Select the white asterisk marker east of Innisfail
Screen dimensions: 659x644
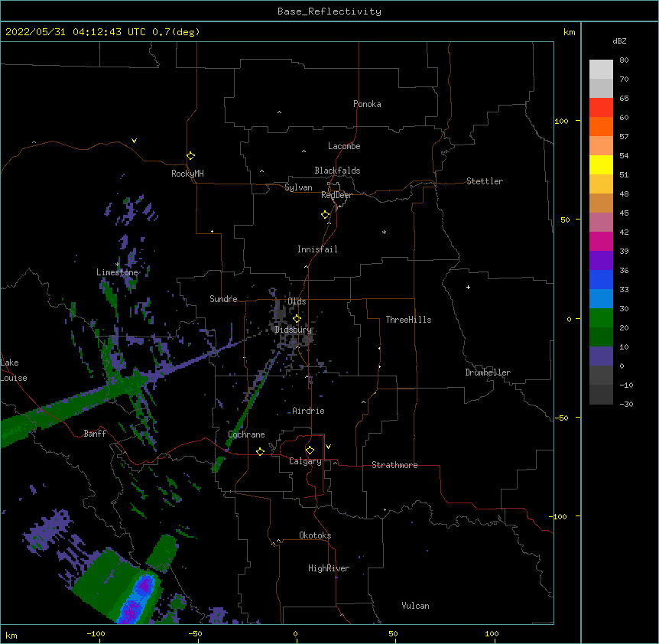(x=384, y=233)
